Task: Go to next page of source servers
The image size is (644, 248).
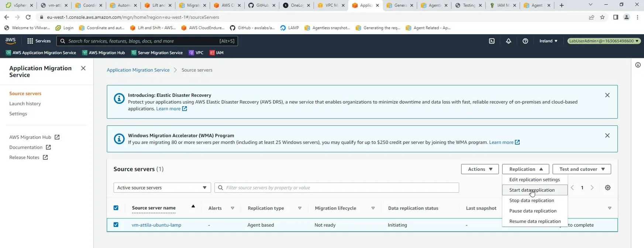Action: (592, 187)
